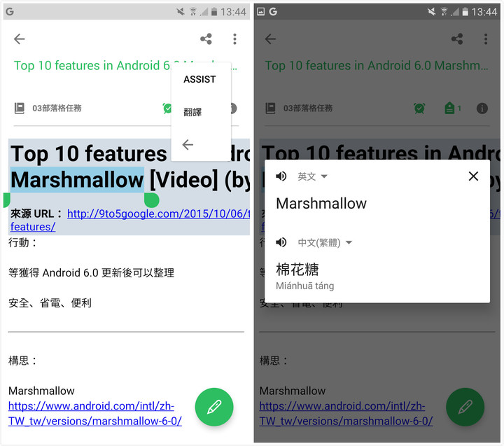Tap green pencil edit button in right screen
The width and height of the screenshot is (504, 446).
[x=465, y=407]
